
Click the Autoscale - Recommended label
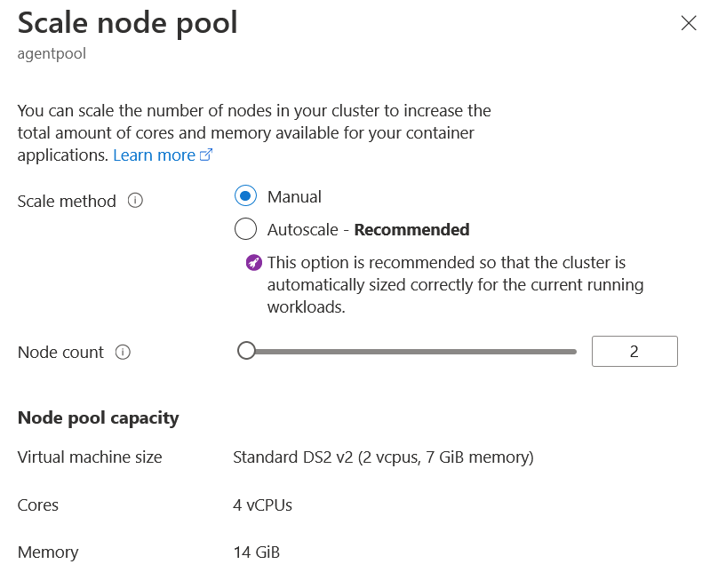point(368,229)
